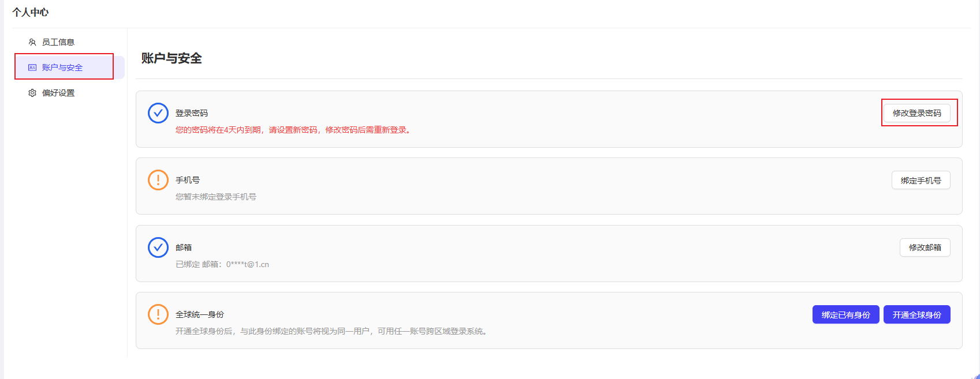Select the 账户与安全 sidebar menu item
Viewport: 980px width, 379px height.
pos(62,67)
